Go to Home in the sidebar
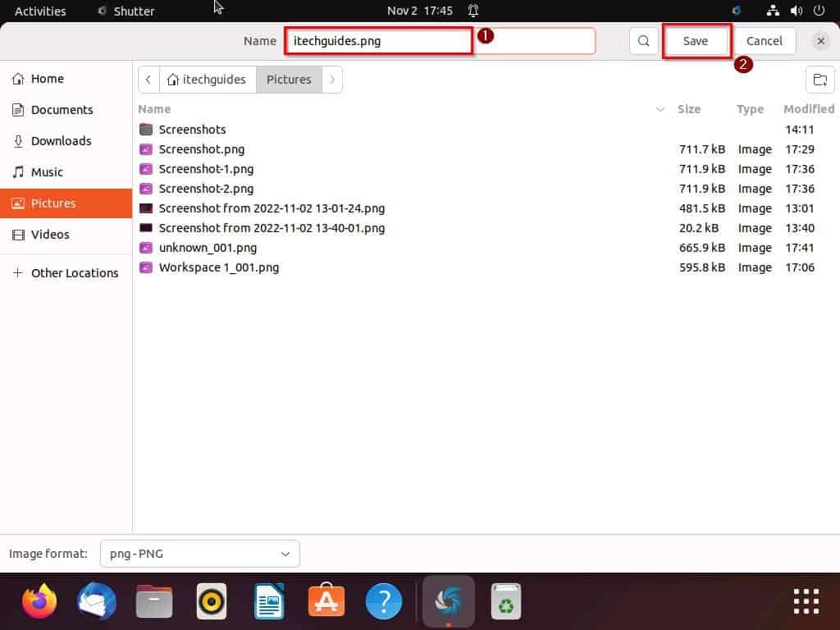Image resolution: width=840 pixels, height=630 pixels. [66, 79]
